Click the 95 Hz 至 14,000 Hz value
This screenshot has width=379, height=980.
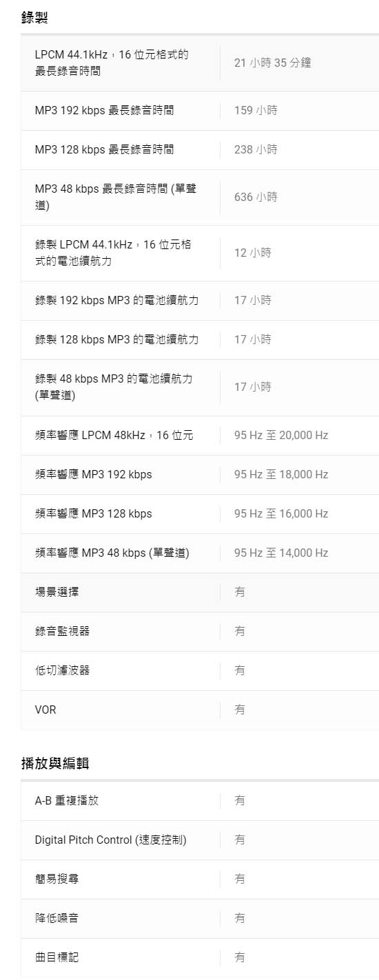[281, 553]
